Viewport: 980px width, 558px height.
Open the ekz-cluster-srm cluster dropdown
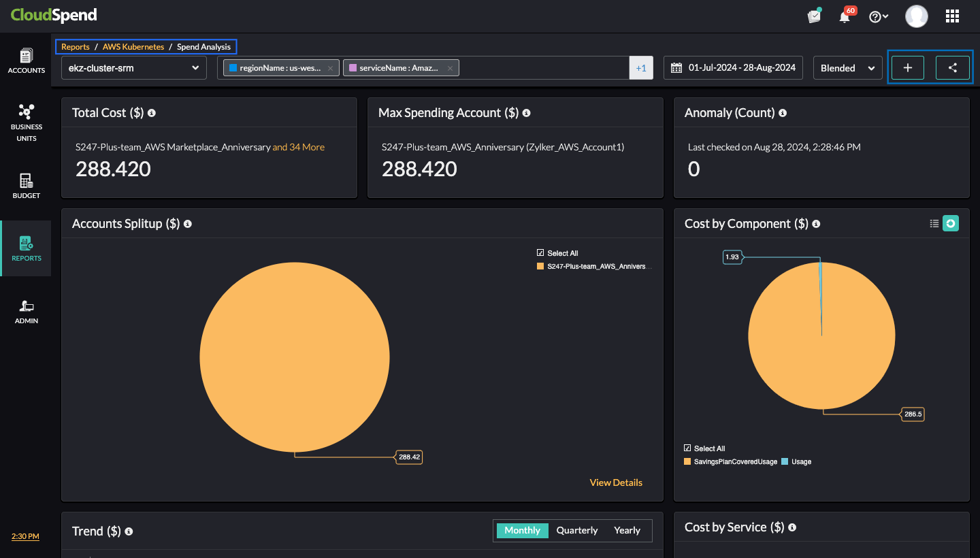(x=134, y=68)
